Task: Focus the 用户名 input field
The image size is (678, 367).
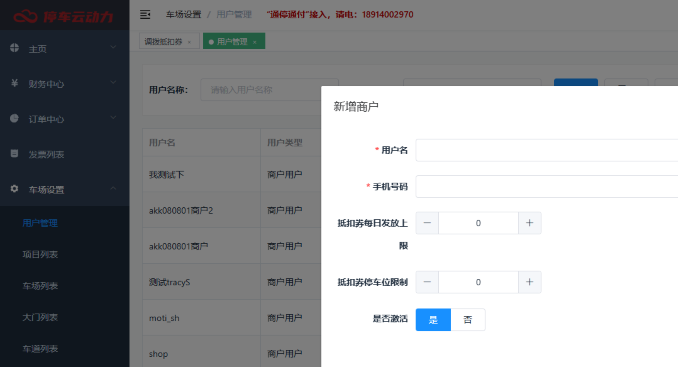Action: pyautogui.click(x=547, y=150)
